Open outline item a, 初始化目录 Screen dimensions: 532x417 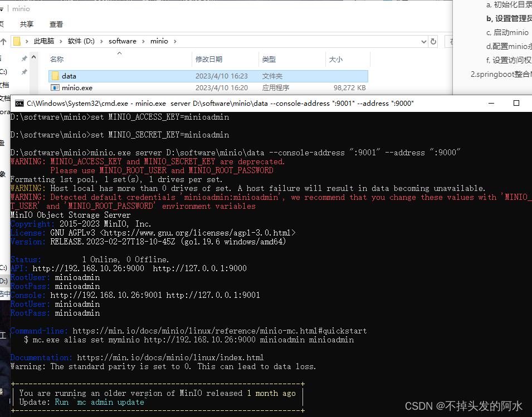click(x=509, y=5)
